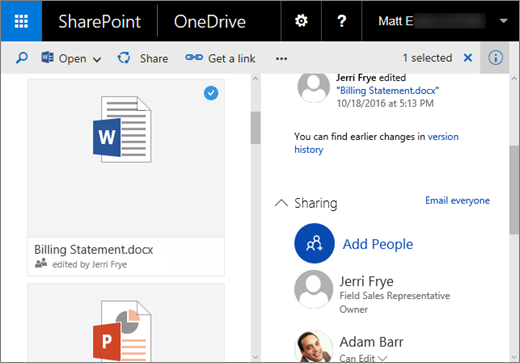This screenshot has height=363, width=520.
Task: Click the Matt E user name
Action: (x=396, y=21)
